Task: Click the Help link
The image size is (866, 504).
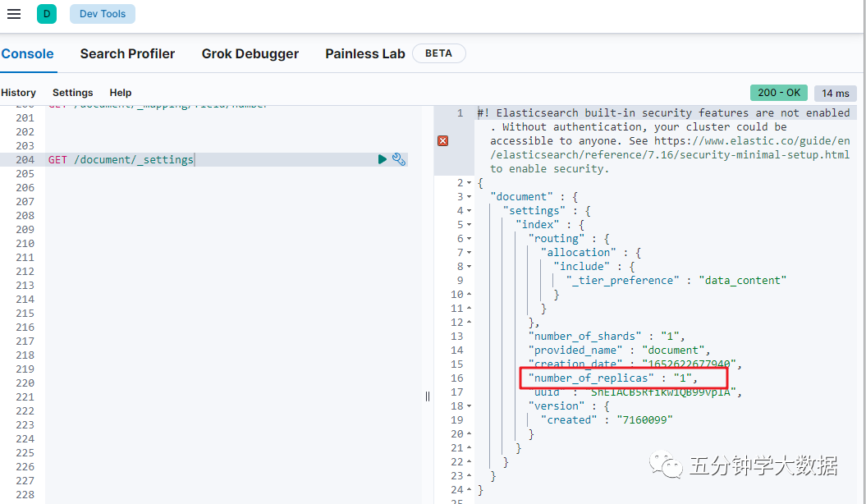Action: coord(121,93)
